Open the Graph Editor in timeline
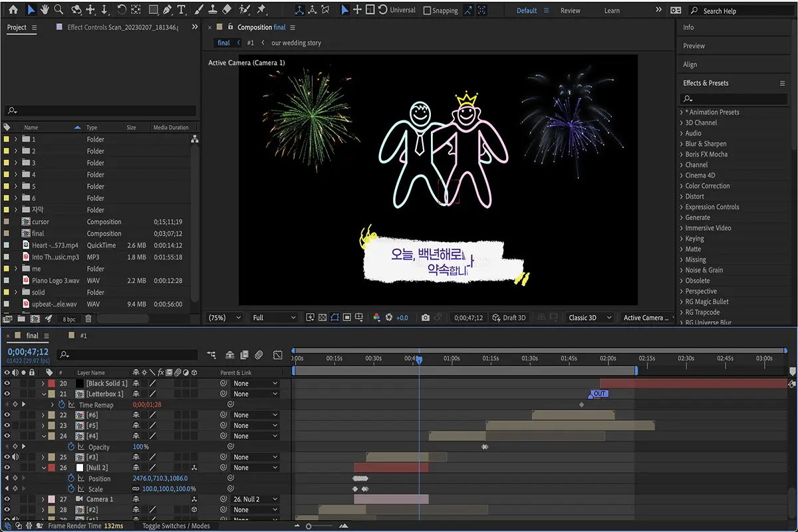This screenshot has height=532, width=798. [x=278, y=354]
